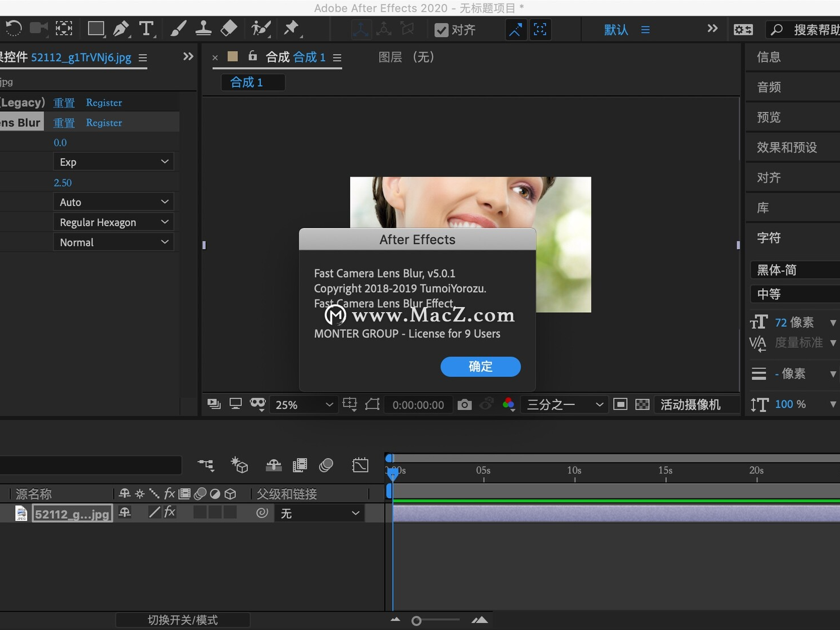The height and width of the screenshot is (630, 840).
Task: Select the Pen tool
Action: (121, 28)
